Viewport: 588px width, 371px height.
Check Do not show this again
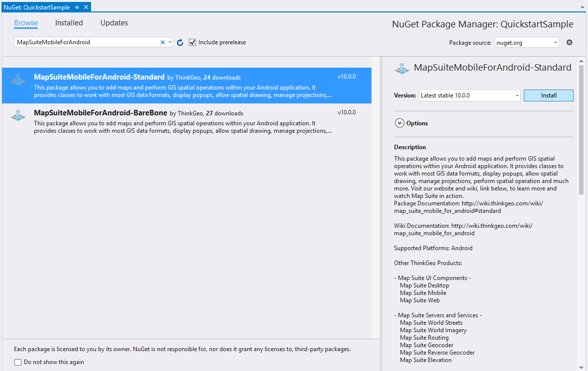(x=17, y=362)
